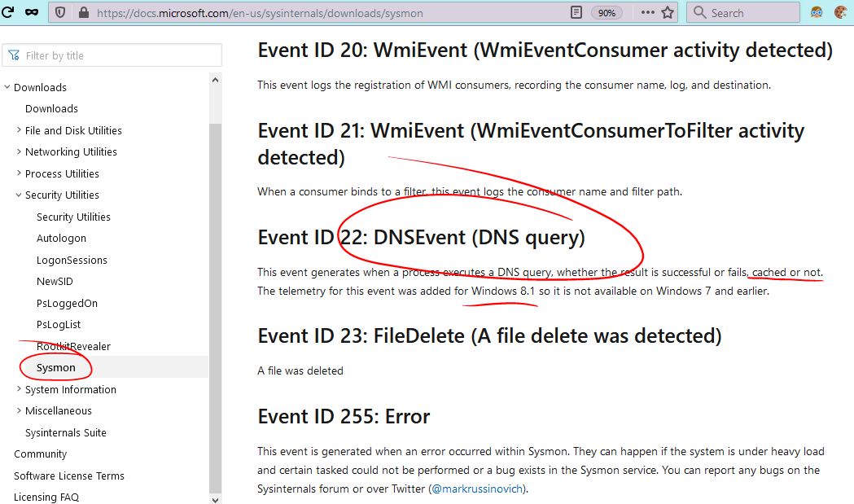Collapse the top-level Downloads section
The height and width of the screenshot is (504, 854).
pos(7,87)
